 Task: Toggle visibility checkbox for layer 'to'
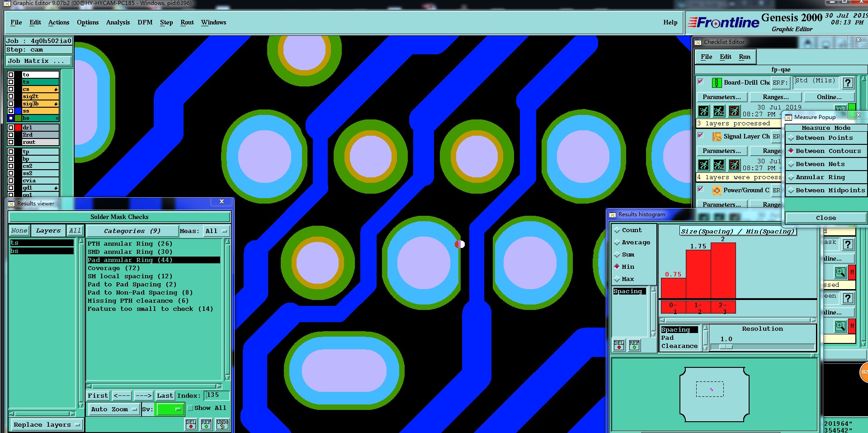click(11, 75)
